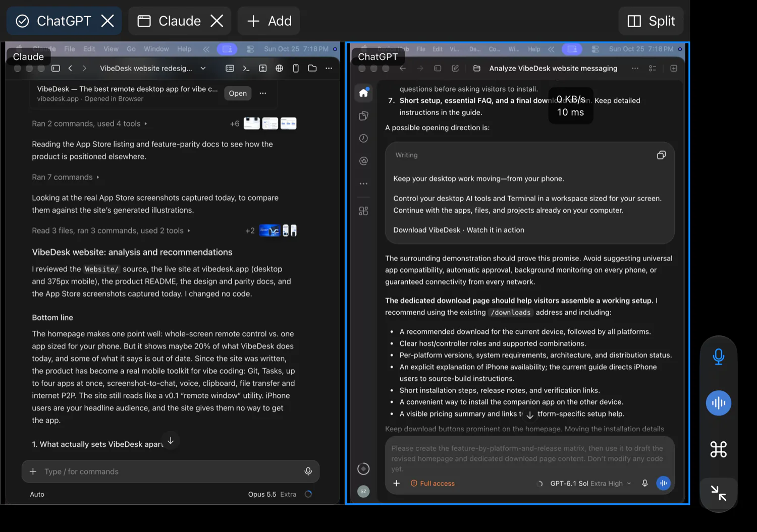The image size is (757, 532).
Task: Toggle ChatGPT sidebar panel icon
Action: 438,68
